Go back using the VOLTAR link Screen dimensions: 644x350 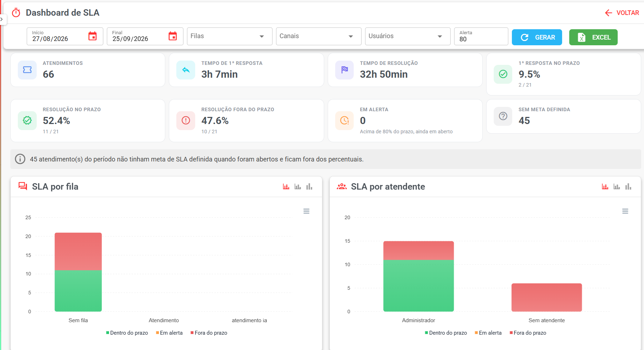coord(622,13)
